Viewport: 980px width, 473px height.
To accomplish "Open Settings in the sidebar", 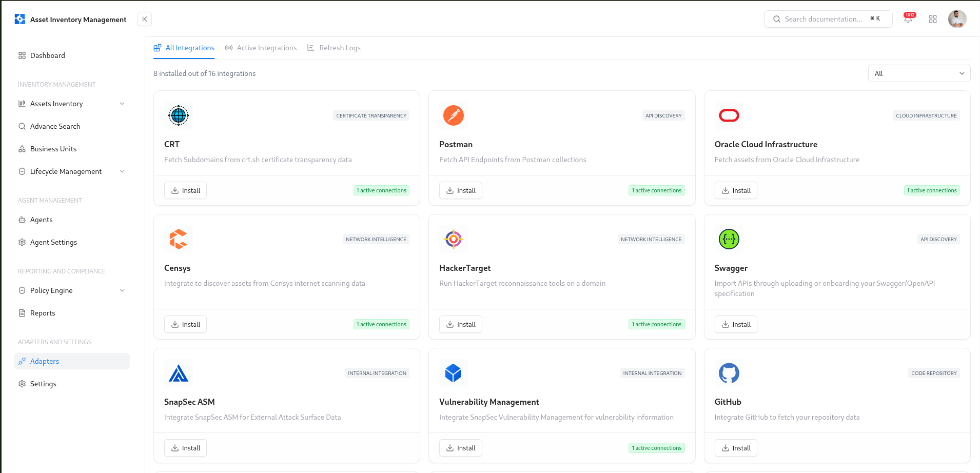I will pyautogui.click(x=72, y=384).
